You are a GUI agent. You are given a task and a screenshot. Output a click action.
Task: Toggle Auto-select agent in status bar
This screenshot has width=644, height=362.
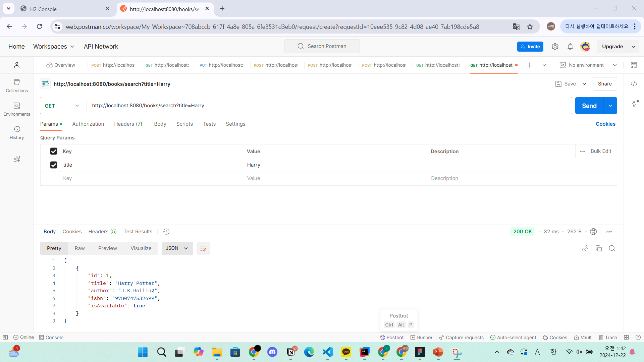point(513,338)
